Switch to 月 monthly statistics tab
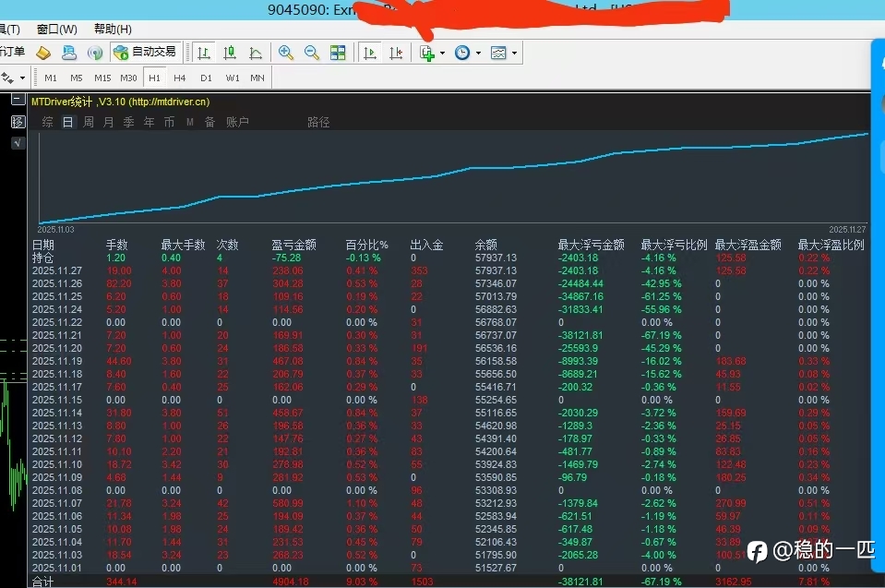Screen dimensions: 885x588 point(108,122)
